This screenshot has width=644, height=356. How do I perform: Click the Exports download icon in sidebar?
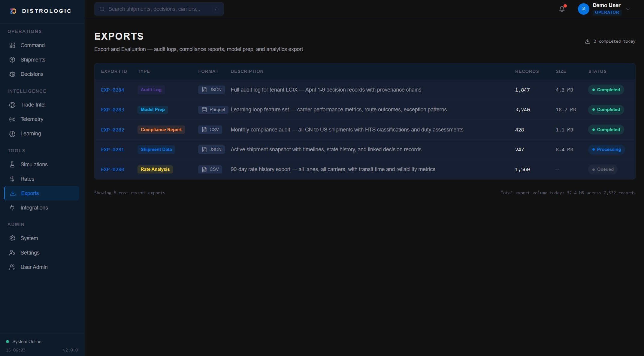pyautogui.click(x=13, y=193)
